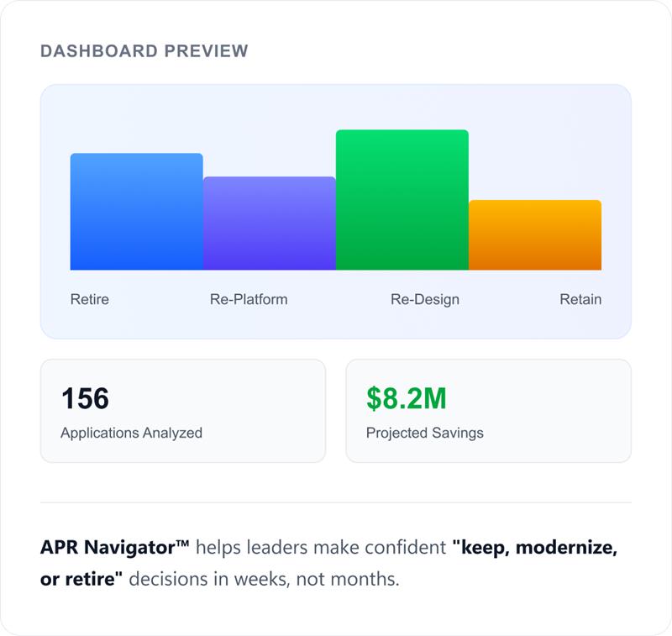Click the Projected Savings stat card
The width and height of the screenshot is (672, 636).
(x=490, y=411)
